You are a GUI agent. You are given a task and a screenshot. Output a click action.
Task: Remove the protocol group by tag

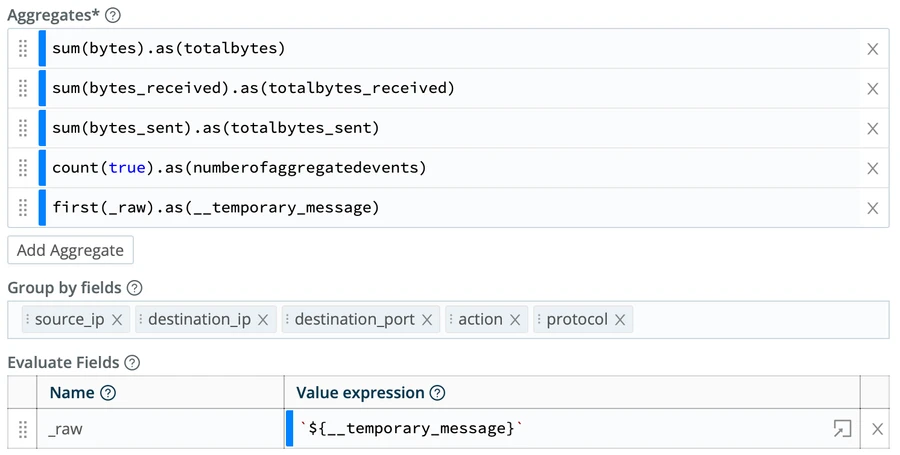[620, 320]
